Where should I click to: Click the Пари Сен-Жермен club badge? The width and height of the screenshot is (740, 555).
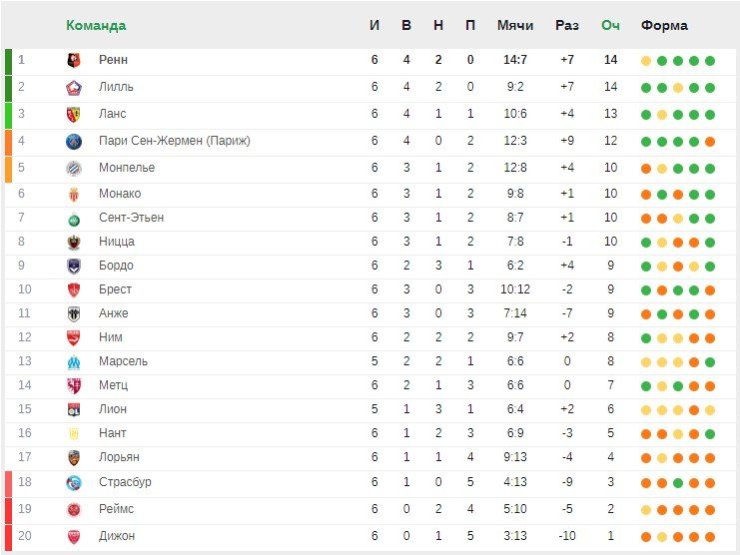[74, 141]
